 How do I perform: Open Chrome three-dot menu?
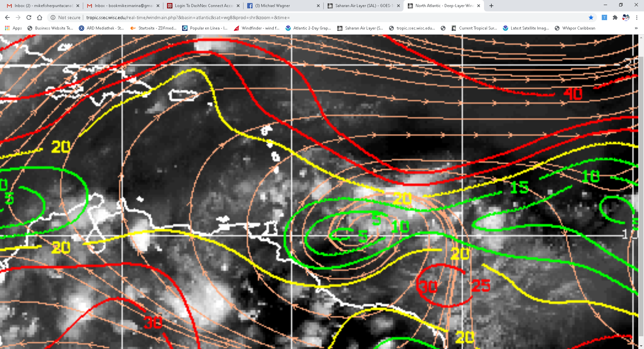point(637,17)
